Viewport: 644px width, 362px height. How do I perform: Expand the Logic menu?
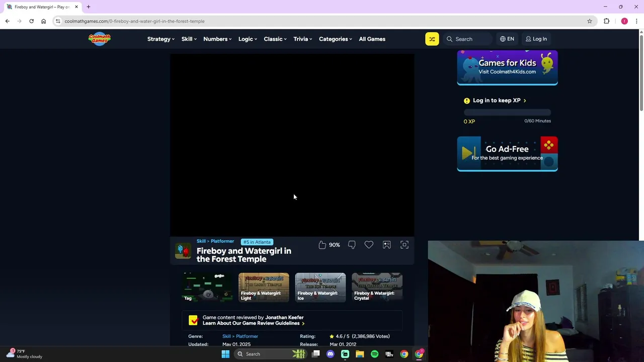248,39
